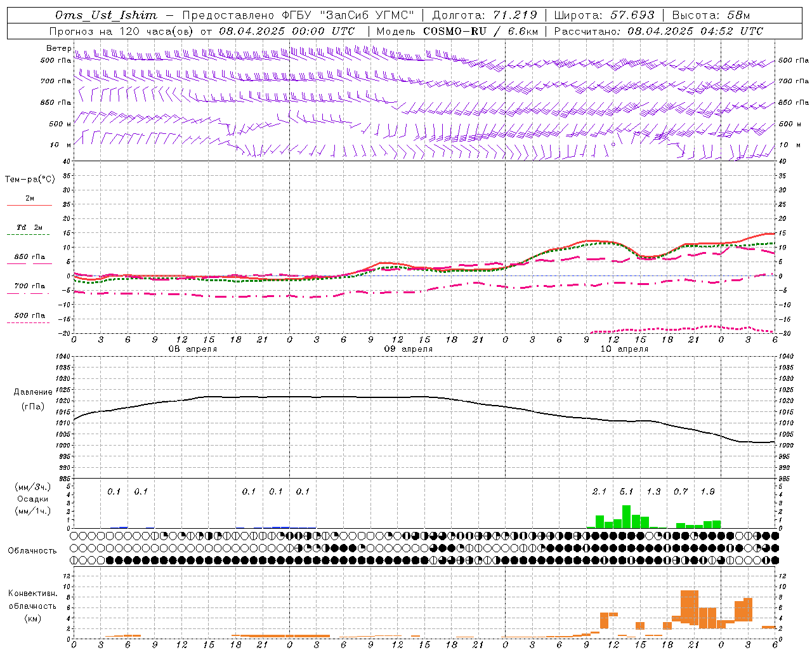Click the Модель COSMO-RU / 6.6км text
812x650 pixels.
[457, 31]
